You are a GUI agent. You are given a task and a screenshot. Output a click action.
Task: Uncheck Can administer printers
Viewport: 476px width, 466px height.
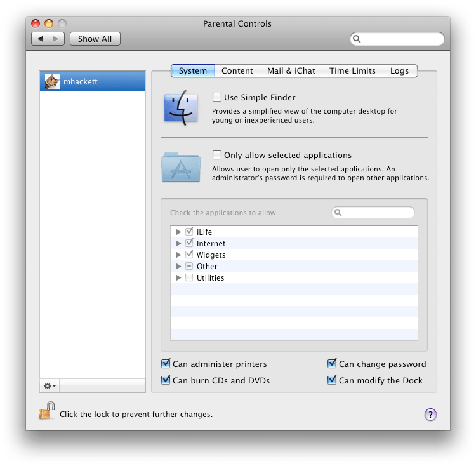pos(166,363)
